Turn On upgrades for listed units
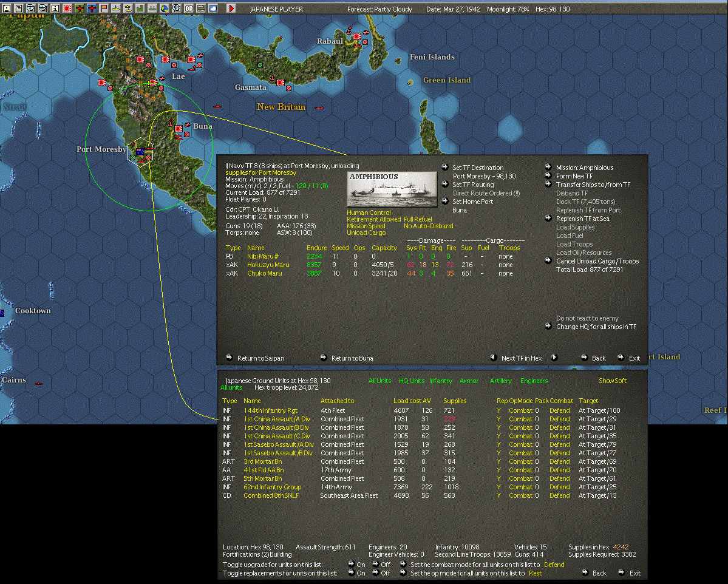728x584 pixels. pos(352,565)
